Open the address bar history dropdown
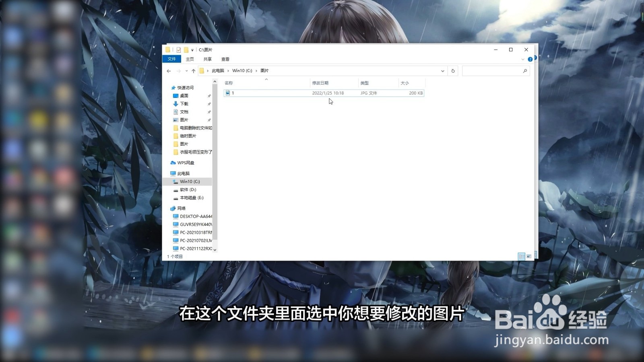Screen dimensions: 644x362 (443, 71)
